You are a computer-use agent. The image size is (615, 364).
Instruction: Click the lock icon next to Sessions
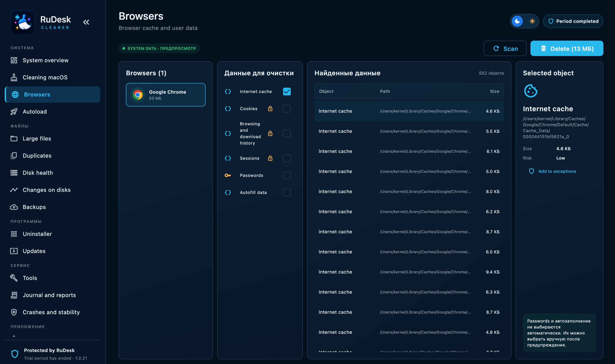click(270, 158)
